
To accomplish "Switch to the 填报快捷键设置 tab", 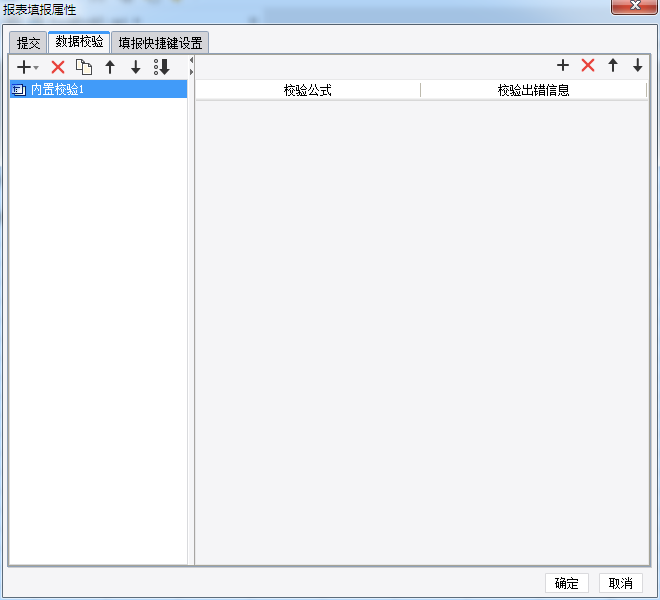I will (160, 43).
